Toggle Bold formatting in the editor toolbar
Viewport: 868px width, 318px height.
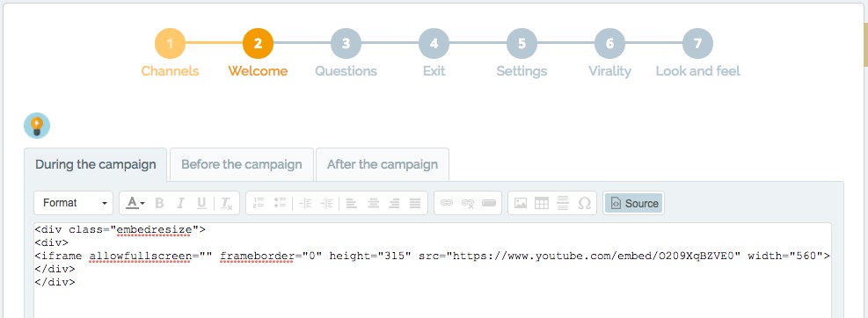(159, 203)
